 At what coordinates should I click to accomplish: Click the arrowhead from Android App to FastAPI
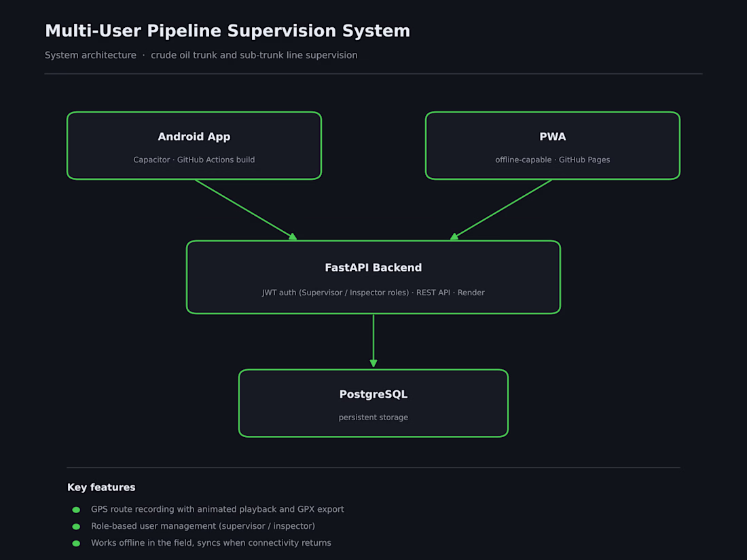pyautogui.click(x=293, y=236)
